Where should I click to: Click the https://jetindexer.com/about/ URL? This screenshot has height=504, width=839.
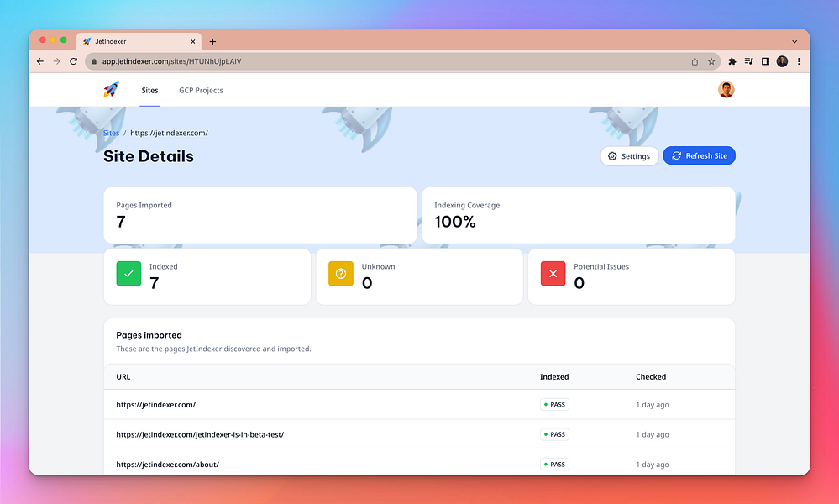[167, 465]
